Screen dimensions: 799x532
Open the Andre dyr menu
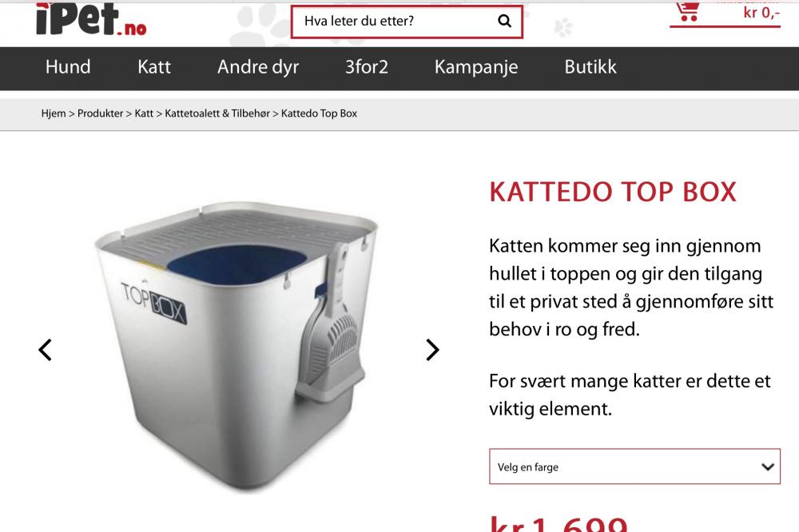pyautogui.click(x=258, y=67)
